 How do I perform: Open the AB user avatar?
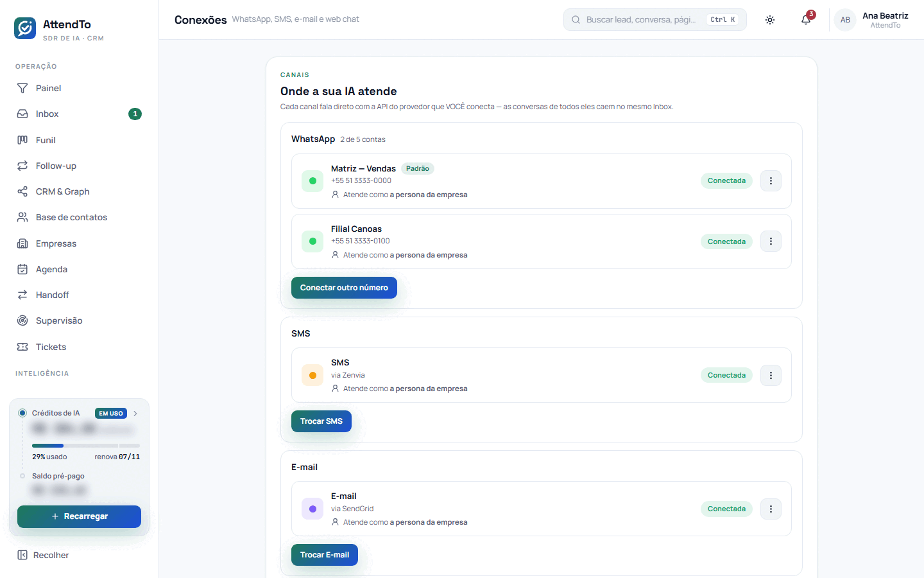[845, 20]
